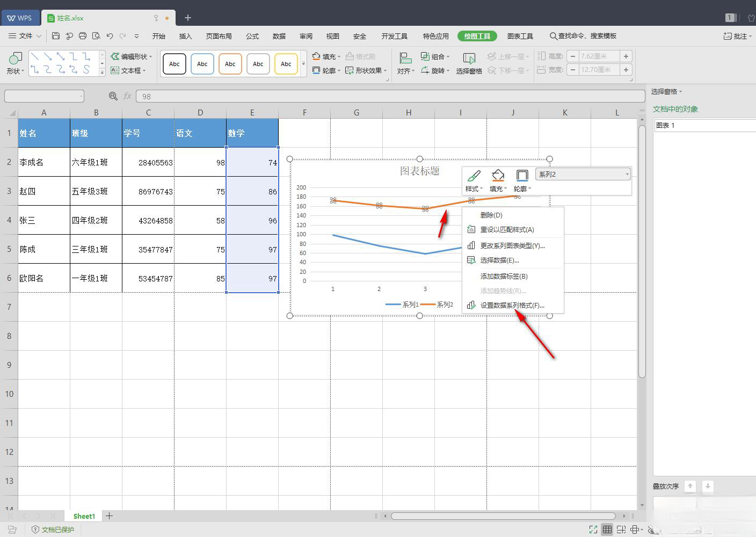Choose 添加数据标签(B) in context menu
This screenshot has width=756, height=537.
tap(513, 276)
